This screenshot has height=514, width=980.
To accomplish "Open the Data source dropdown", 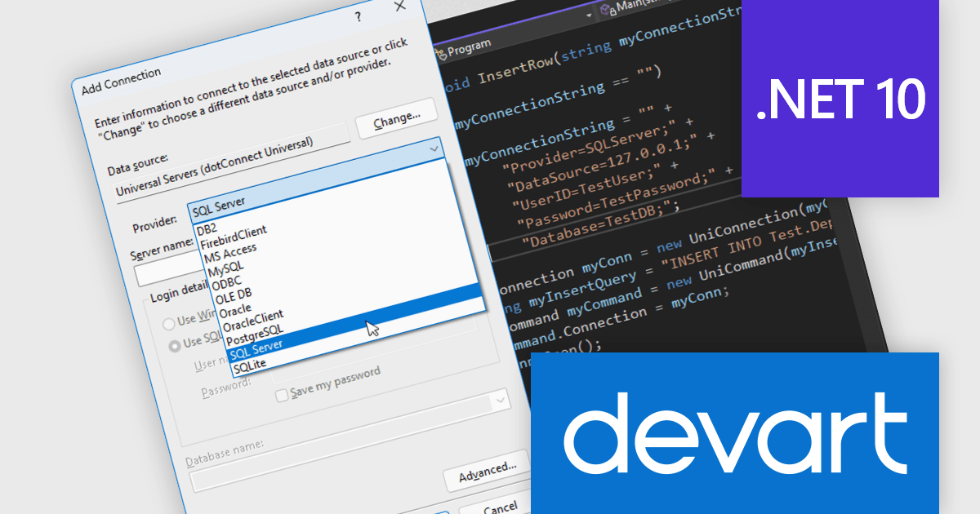I will [x=436, y=150].
